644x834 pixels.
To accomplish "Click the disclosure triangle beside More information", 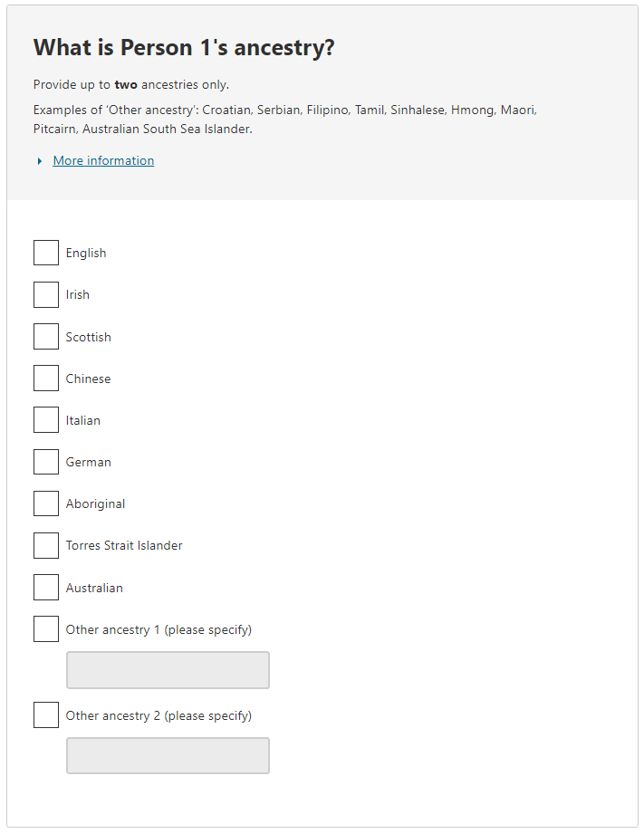I will (39, 160).
